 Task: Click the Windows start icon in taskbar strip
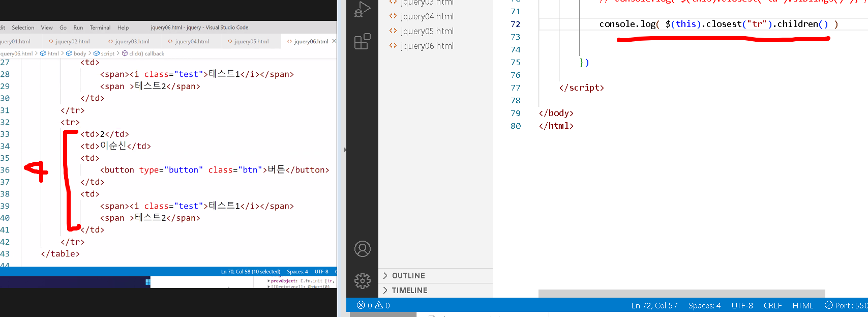click(x=147, y=282)
